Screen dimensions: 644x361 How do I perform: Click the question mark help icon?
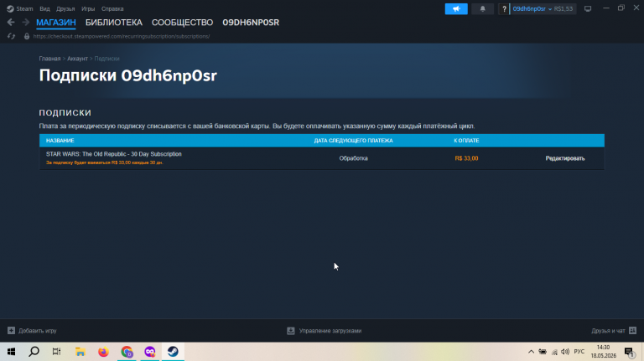(504, 8)
